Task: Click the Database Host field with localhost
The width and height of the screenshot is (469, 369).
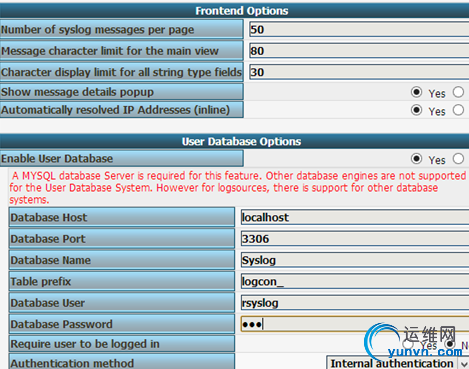Action: (355, 217)
